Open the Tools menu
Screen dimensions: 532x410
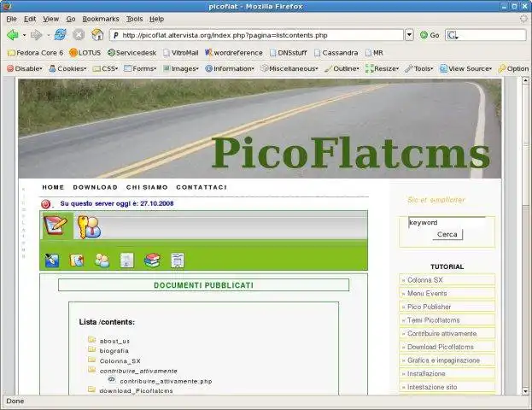coord(134,19)
